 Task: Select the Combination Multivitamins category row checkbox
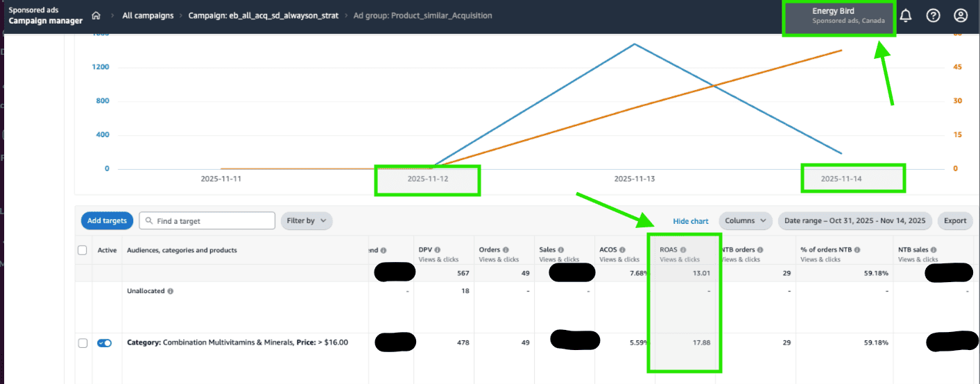(x=83, y=342)
